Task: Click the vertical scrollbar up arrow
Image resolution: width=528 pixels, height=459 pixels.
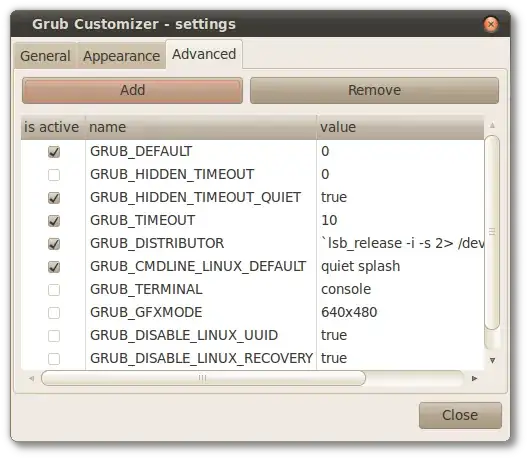Action: tap(492, 125)
